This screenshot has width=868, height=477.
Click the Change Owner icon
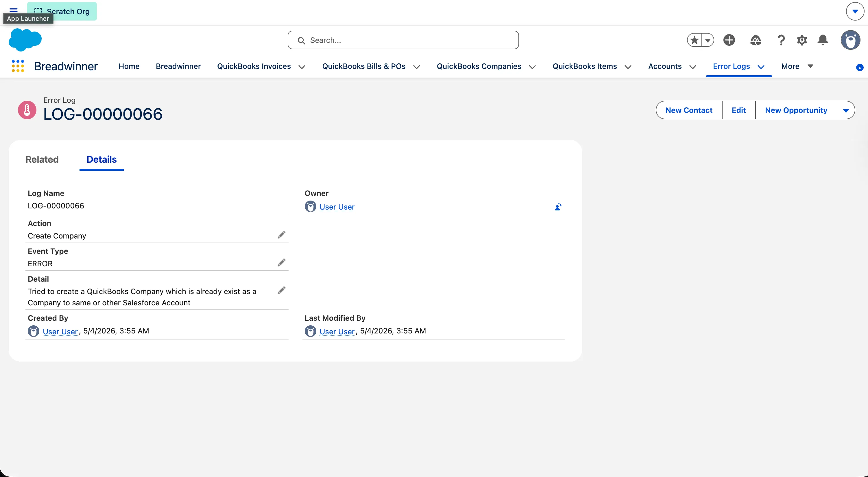558,207
